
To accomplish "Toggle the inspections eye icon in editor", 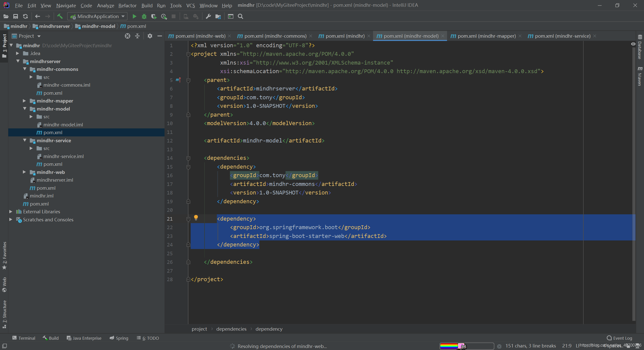I will (633, 44).
